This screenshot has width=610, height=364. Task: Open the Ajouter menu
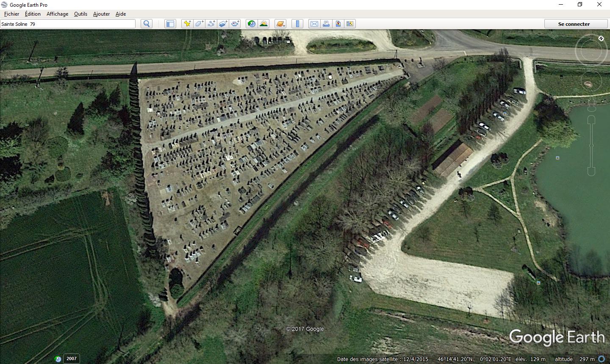(x=101, y=14)
